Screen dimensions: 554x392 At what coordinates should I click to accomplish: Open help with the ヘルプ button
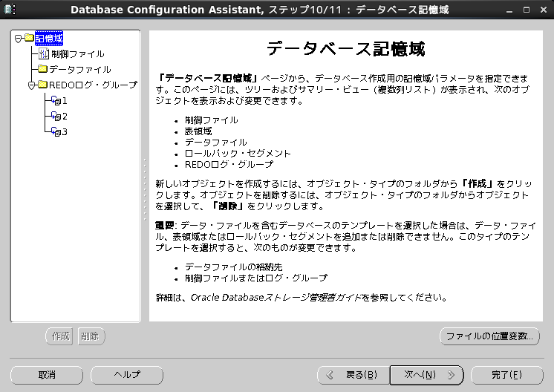click(x=127, y=375)
